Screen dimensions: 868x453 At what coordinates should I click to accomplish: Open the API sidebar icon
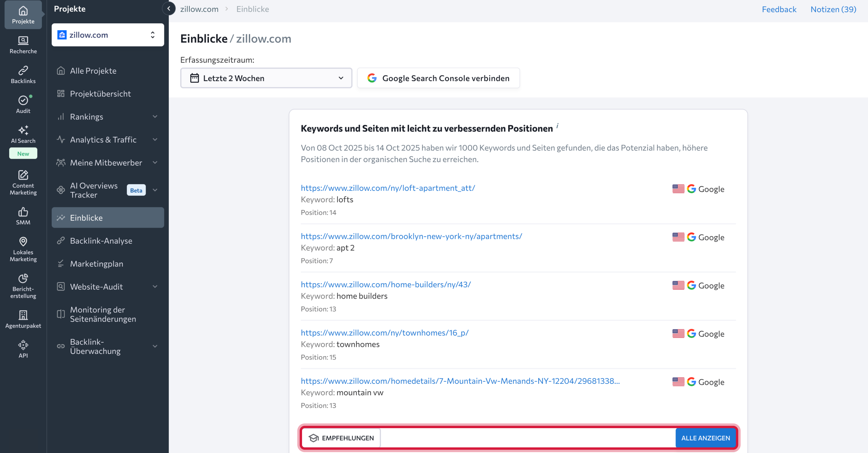point(23,349)
